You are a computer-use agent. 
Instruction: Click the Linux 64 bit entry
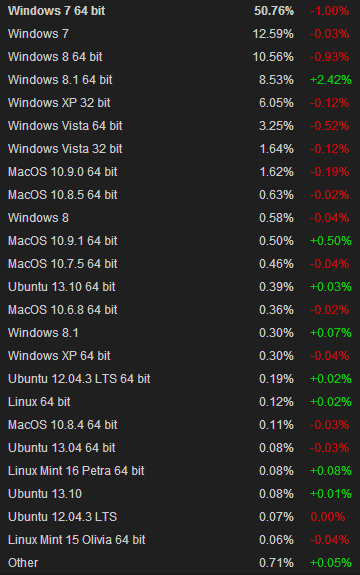click(x=39, y=402)
